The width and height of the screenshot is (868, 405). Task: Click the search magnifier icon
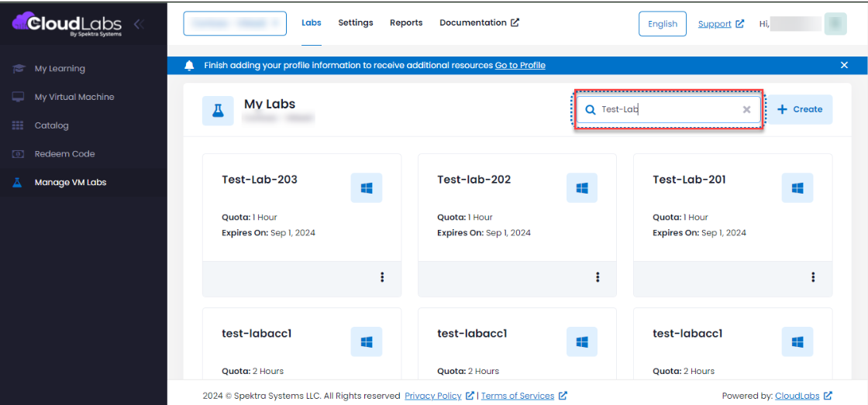590,109
